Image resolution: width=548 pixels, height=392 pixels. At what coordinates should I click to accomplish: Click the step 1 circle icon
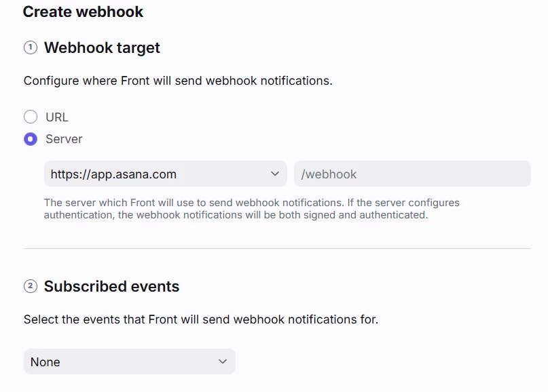click(31, 47)
